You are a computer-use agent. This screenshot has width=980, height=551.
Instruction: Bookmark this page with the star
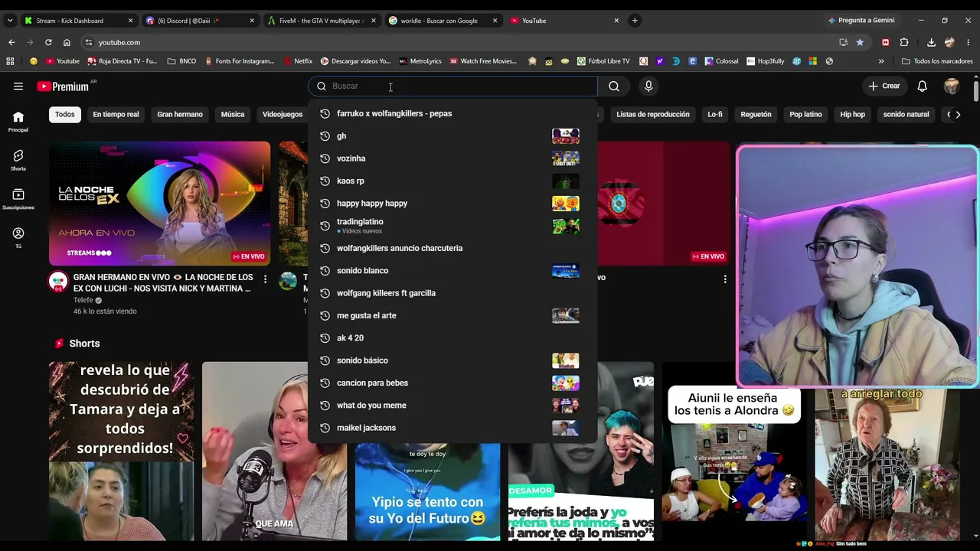(x=860, y=42)
